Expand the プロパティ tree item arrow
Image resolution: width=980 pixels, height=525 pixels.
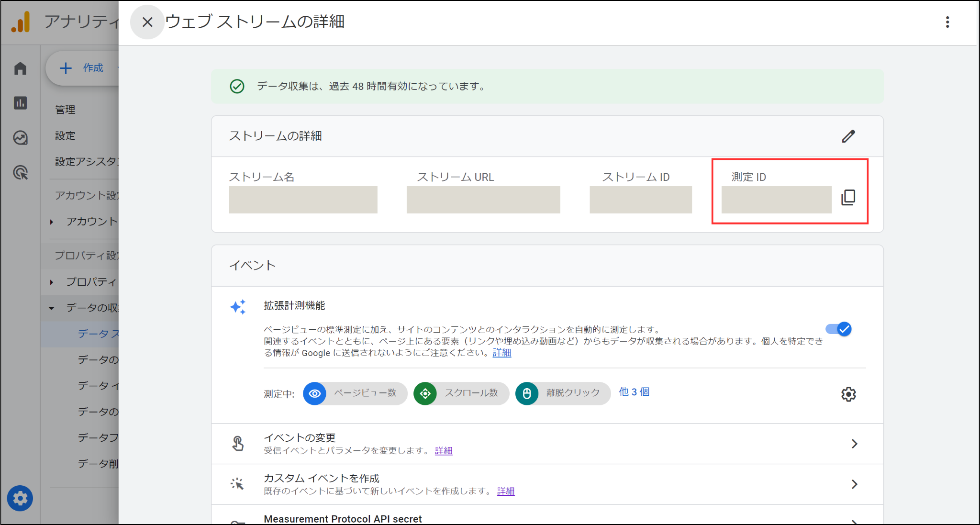[52, 282]
